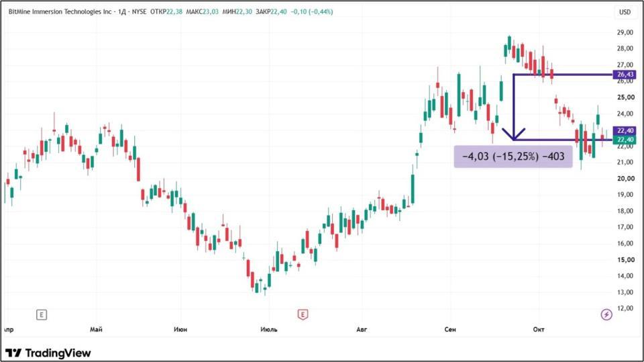
Task: Click the USD currency button
Action: (625, 12)
